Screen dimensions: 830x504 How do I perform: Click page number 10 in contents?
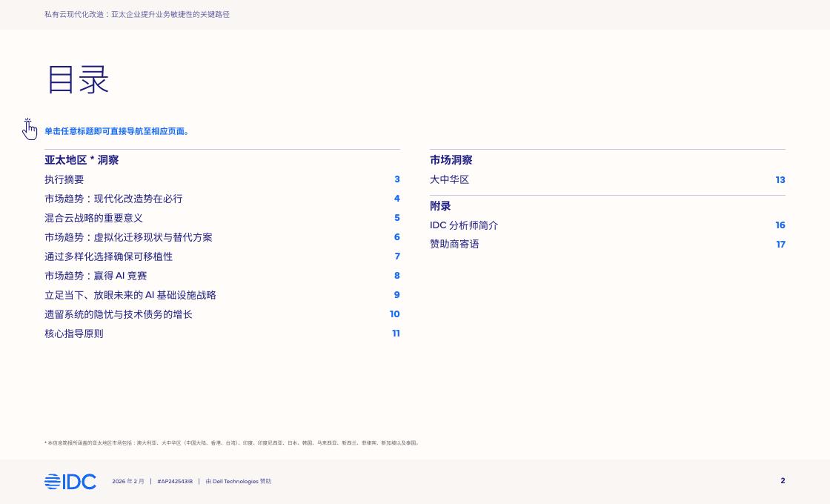click(x=395, y=314)
